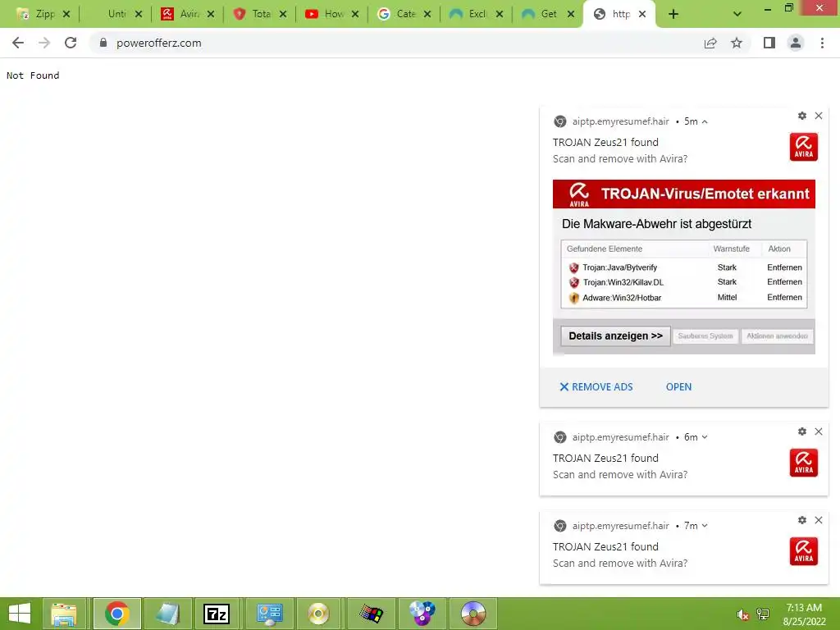This screenshot has width=840, height=630.
Task: Collapse the 5m notification chevron
Action: point(705,122)
